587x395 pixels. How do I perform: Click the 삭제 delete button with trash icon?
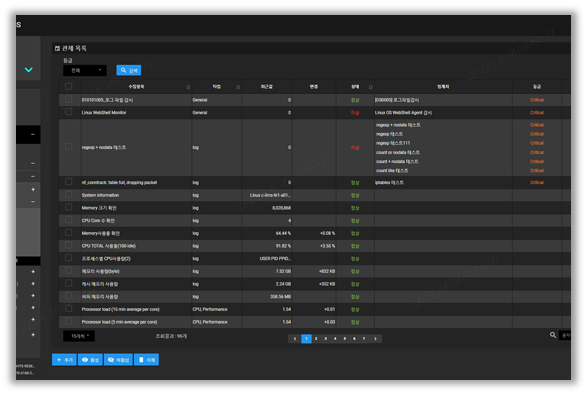[146, 359]
